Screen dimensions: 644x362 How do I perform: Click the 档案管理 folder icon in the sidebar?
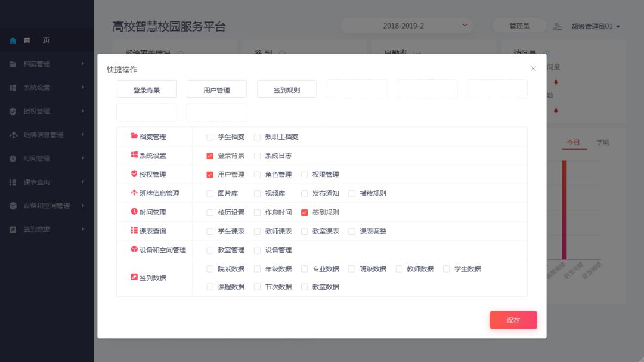(x=13, y=64)
